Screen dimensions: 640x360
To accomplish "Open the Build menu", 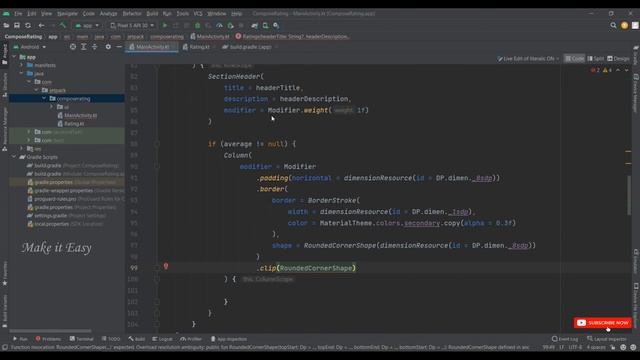I will 152,13.
